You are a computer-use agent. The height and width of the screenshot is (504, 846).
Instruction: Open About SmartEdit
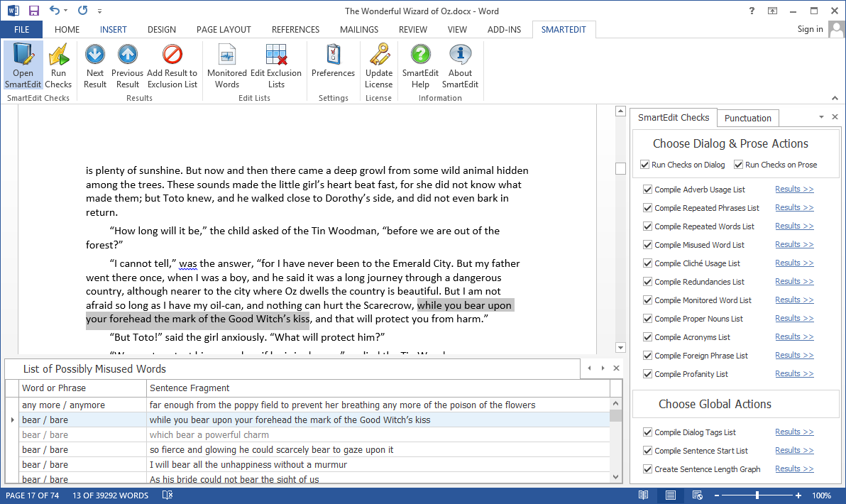(460, 66)
